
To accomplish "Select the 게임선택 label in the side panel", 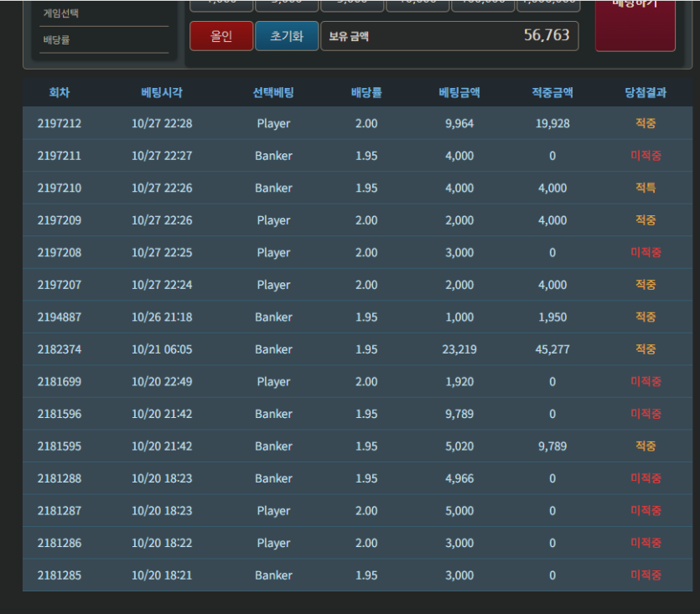I will [x=60, y=13].
